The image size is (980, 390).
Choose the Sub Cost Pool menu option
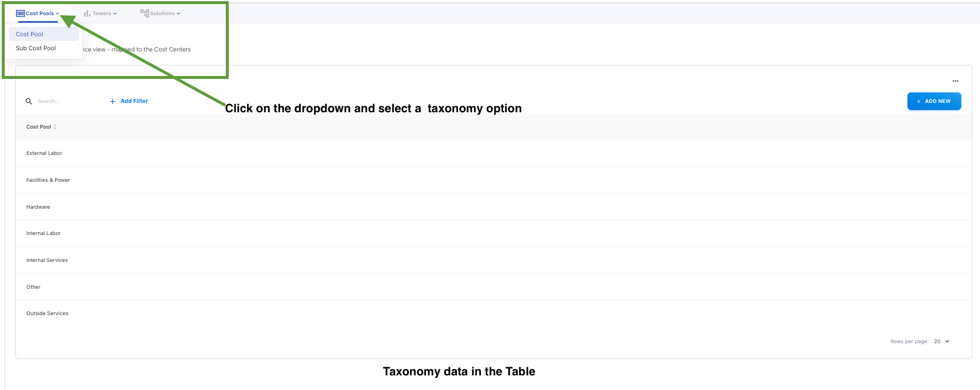point(36,49)
